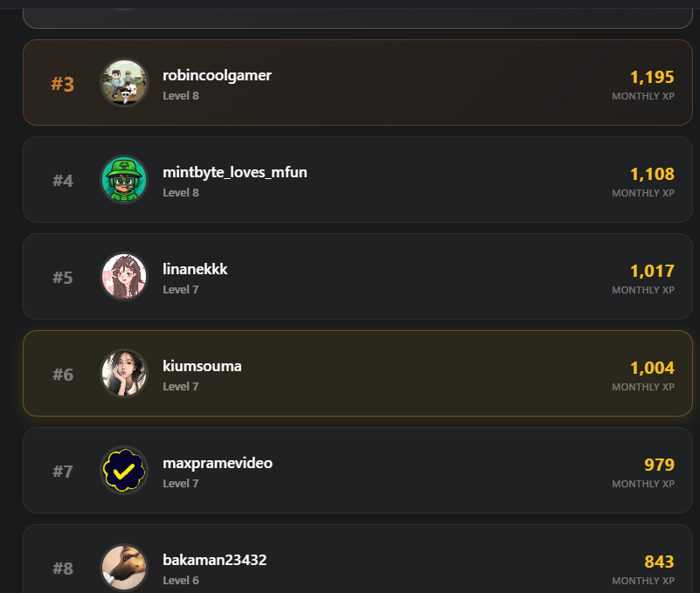Click robincoolgamer's profile avatar

click(124, 83)
